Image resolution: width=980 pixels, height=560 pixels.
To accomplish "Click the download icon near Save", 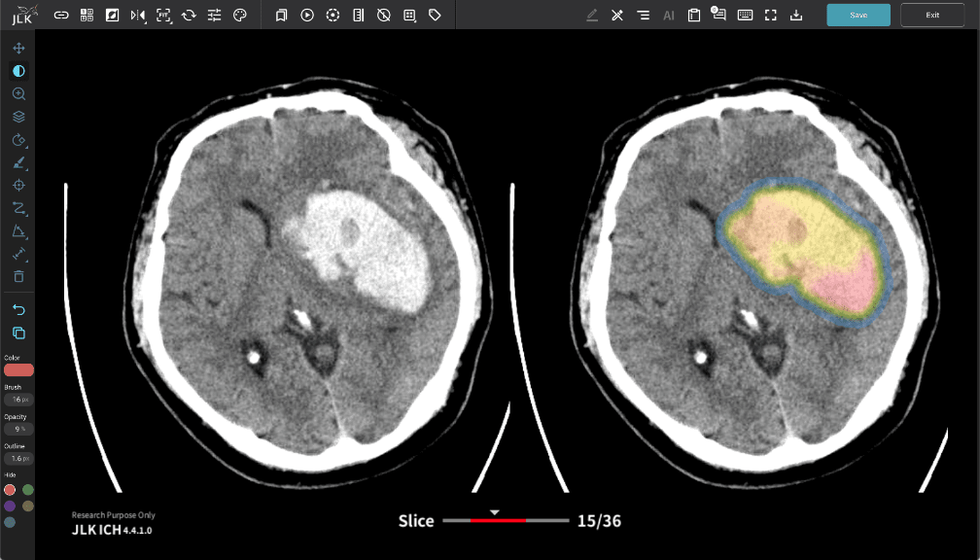I will (796, 16).
